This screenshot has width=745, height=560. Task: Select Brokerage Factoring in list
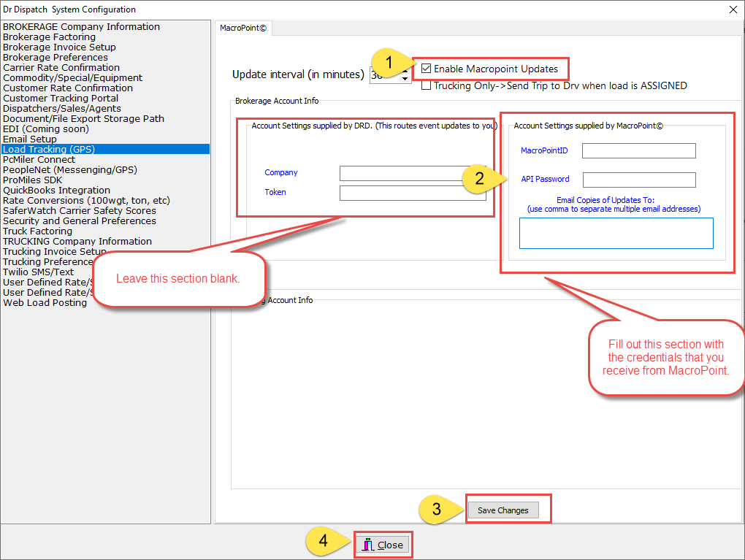[49, 37]
